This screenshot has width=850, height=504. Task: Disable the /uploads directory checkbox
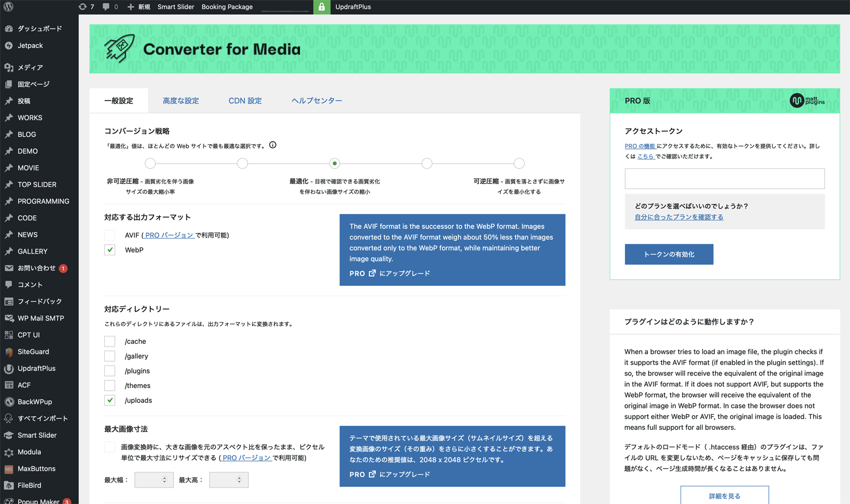(x=110, y=400)
